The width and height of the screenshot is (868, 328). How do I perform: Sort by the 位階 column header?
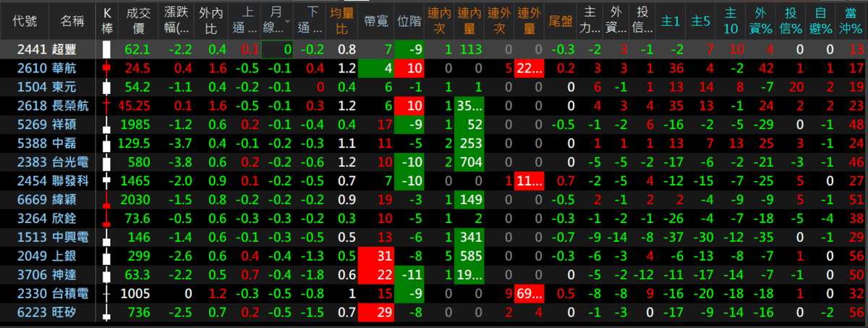point(409,21)
